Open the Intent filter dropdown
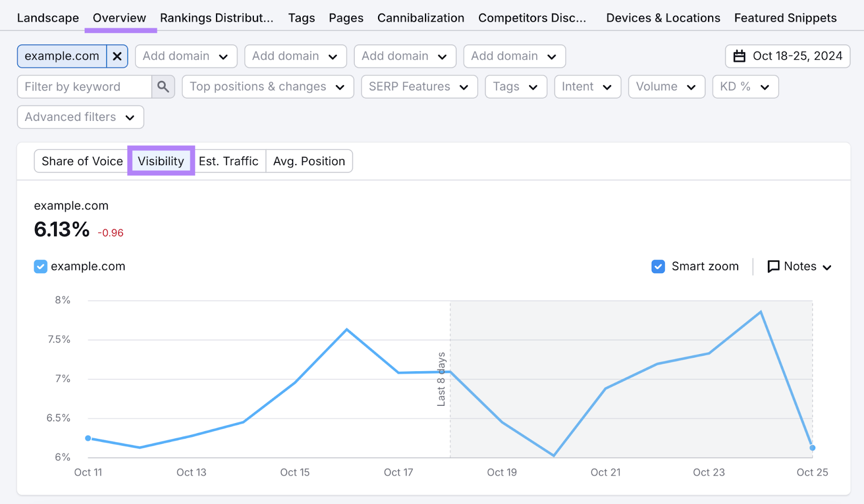Viewport: 864px width, 504px height. 587,86
